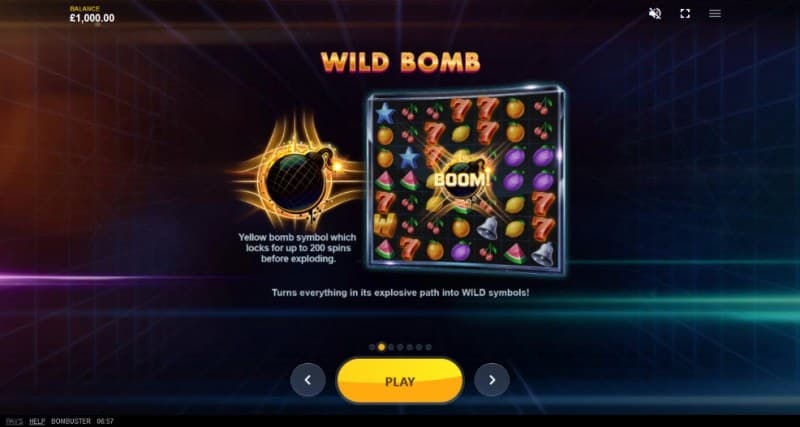Go to the previous info page
Viewport: 800px width, 427px height.
coord(308,380)
